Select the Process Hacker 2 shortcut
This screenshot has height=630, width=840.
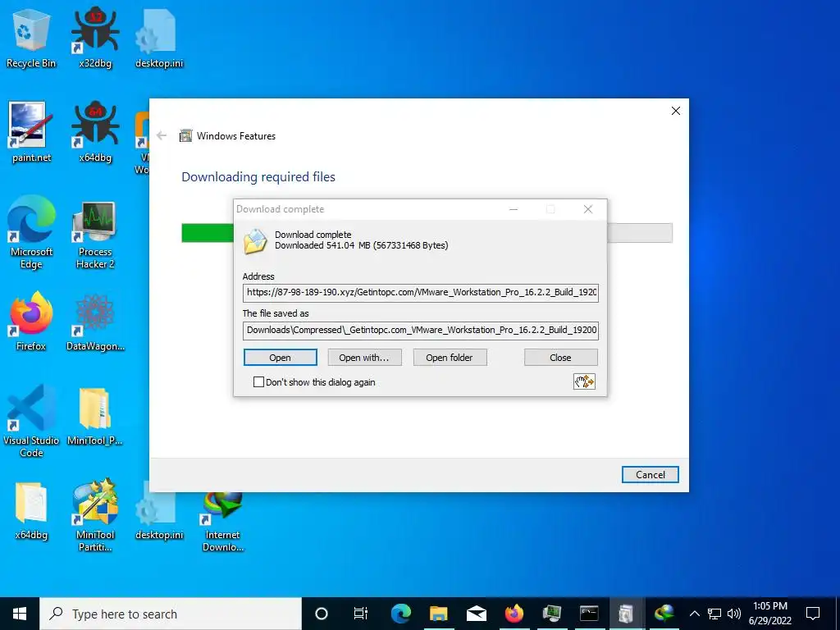tap(95, 235)
